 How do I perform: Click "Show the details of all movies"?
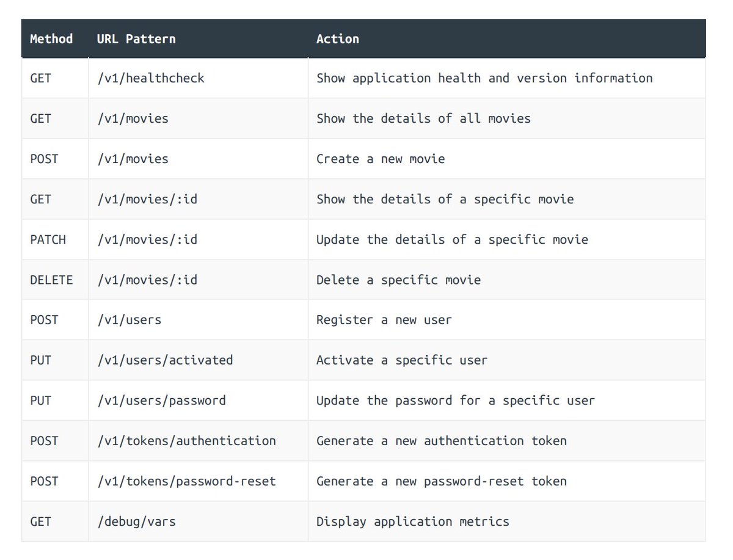click(x=423, y=118)
